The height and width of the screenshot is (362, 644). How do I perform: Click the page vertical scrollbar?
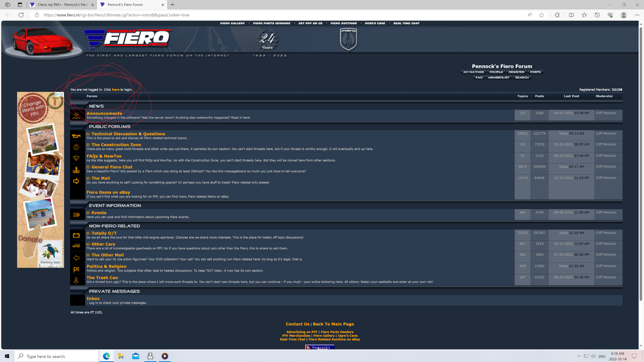click(x=641, y=164)
